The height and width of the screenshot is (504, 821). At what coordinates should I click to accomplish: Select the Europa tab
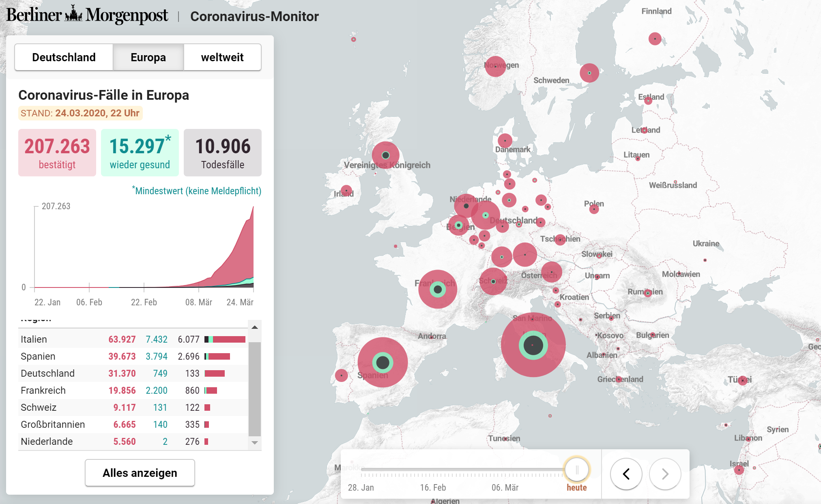[148, 57]
